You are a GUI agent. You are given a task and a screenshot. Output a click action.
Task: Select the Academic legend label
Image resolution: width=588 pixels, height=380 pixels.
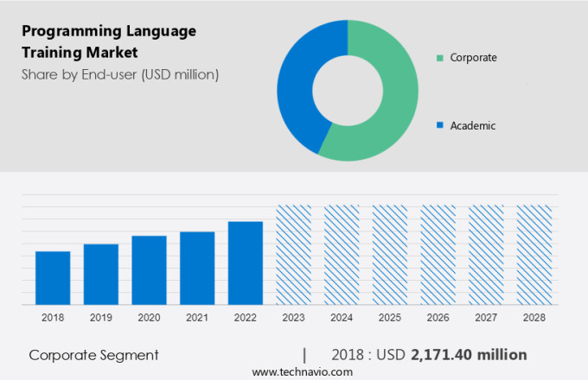point(473,125)
